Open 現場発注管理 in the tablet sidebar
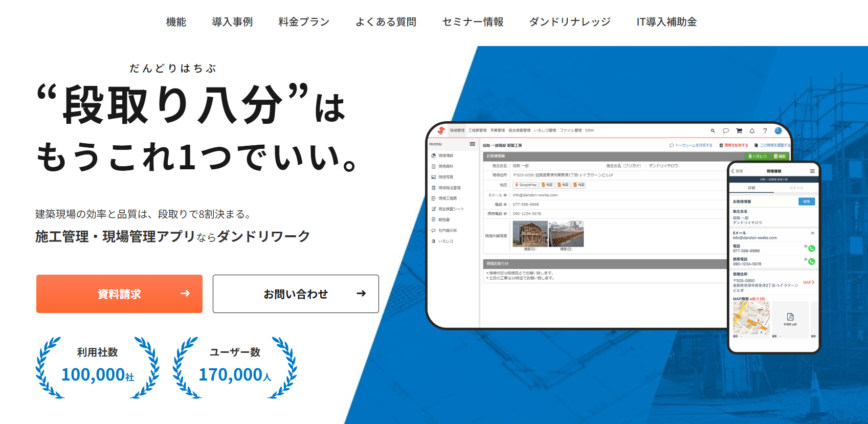 tap(446, 188)
